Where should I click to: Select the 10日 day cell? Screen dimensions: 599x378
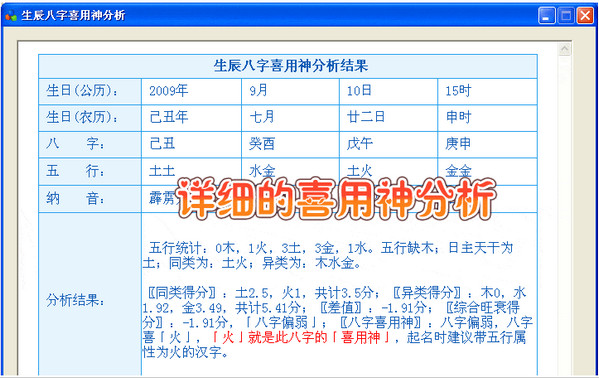(388, 91)
